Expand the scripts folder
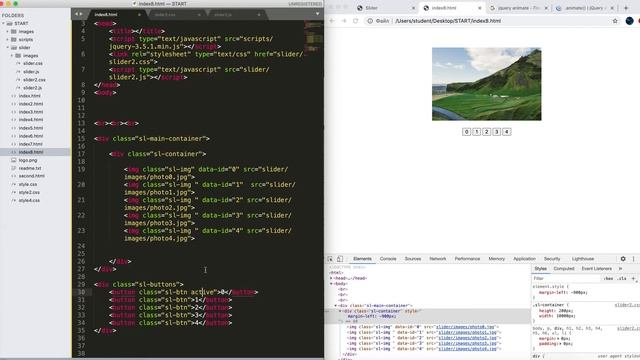This screenshot has height=360, width=640. point(7,40)
